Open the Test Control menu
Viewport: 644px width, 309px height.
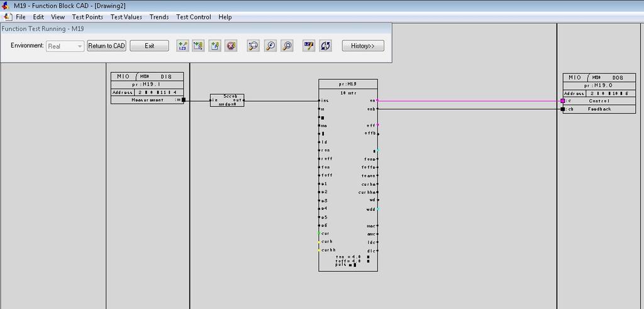(x=194, y=17)
